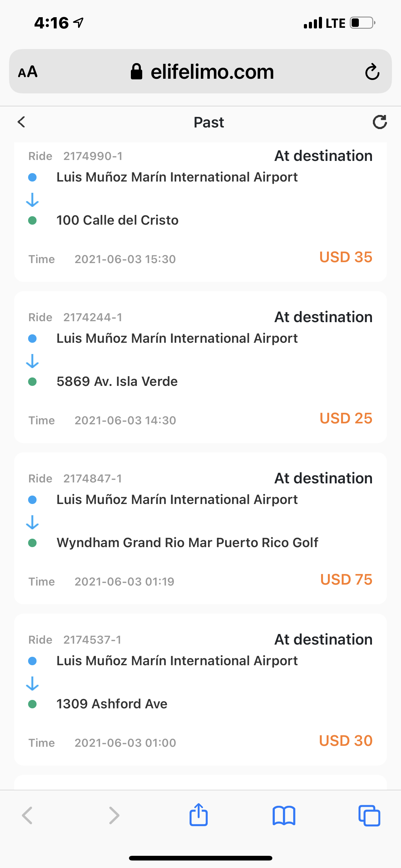This screenshot has height=868, width=401.
Task: Select 100 Calle del Cristo destination
Action: tap(117, 220)
